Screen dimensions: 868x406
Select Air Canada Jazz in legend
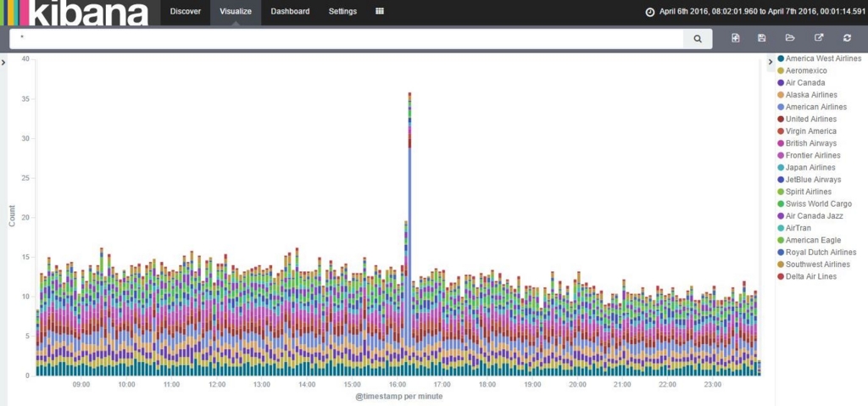pyautogui.click(x=815, y=216)
